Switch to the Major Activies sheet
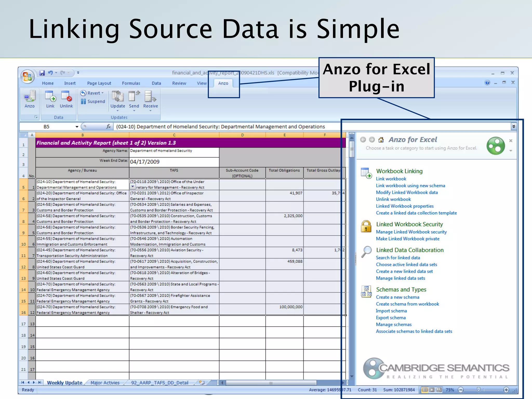Image resolution: width=532 pixels, height=399 pixels. point(105,383)
